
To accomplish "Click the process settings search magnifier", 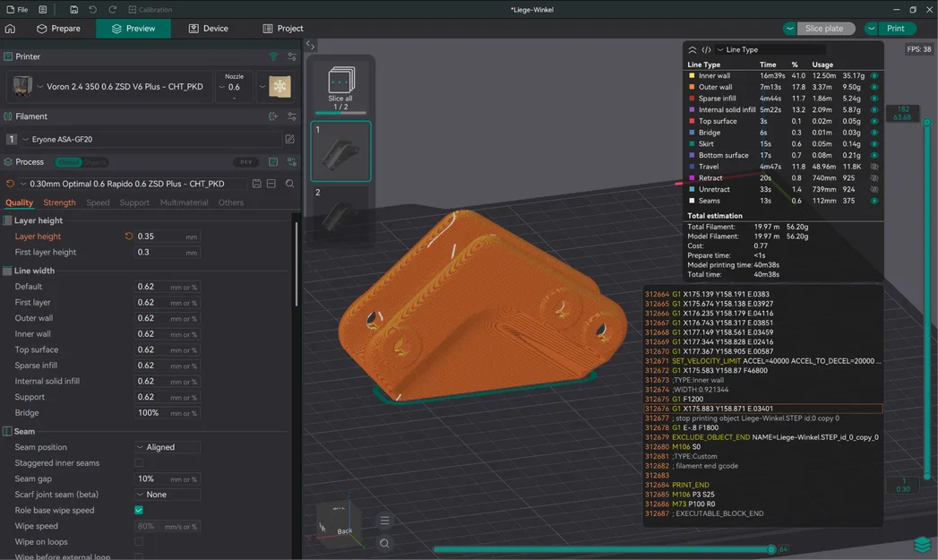I will [x=289, y=184].
